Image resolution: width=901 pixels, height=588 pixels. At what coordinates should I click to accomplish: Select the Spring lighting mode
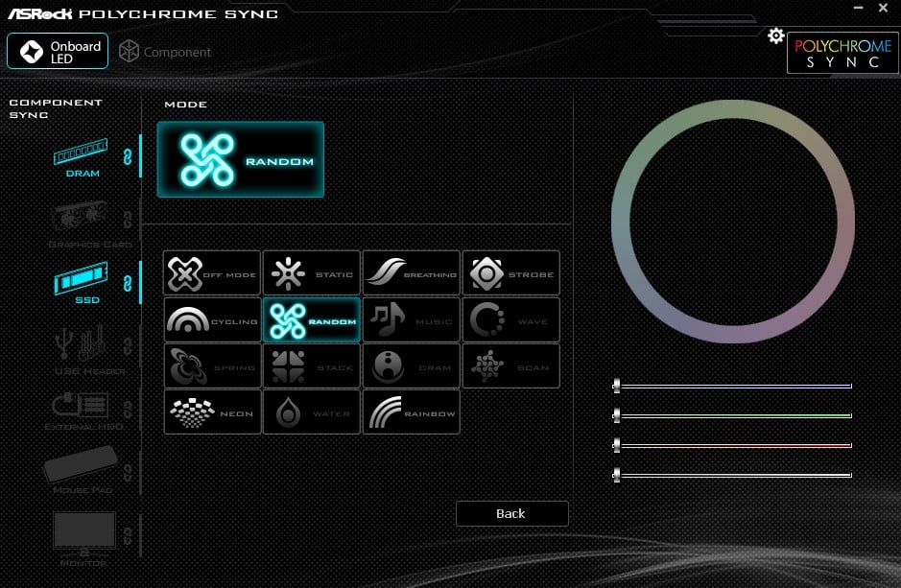[212, 365]
